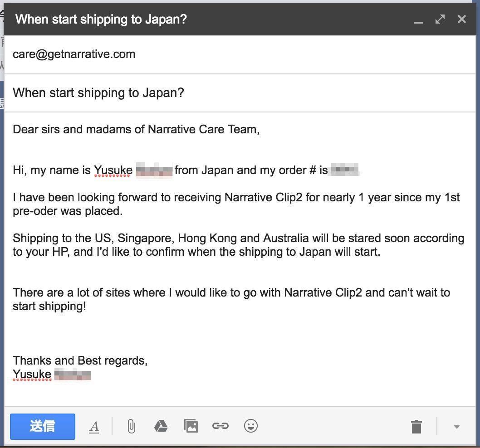This screenshot has height=448, width=480.
Task: Click the subject field 'When start shipping to Japan?'
Action: (240, 93)
